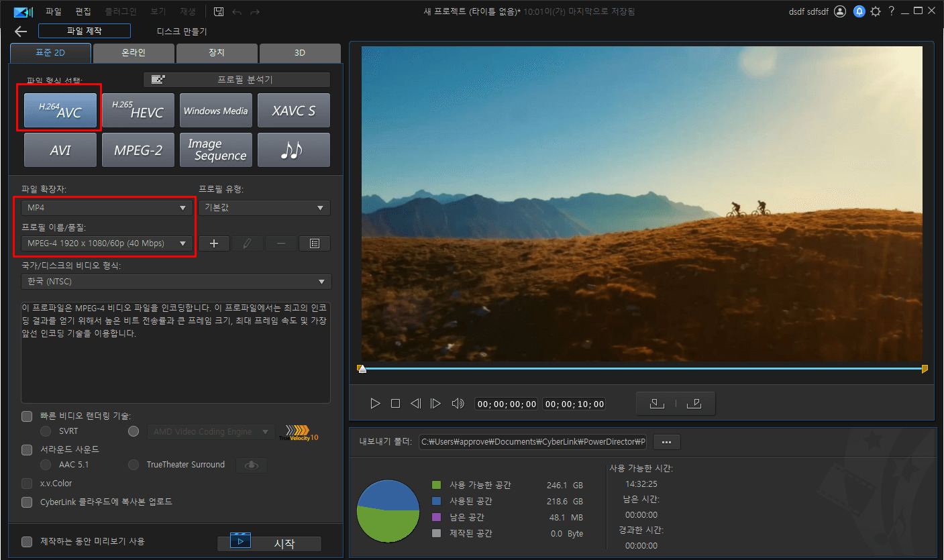
Task: Click the preview timeline seek bar
Action: (643, 368)
